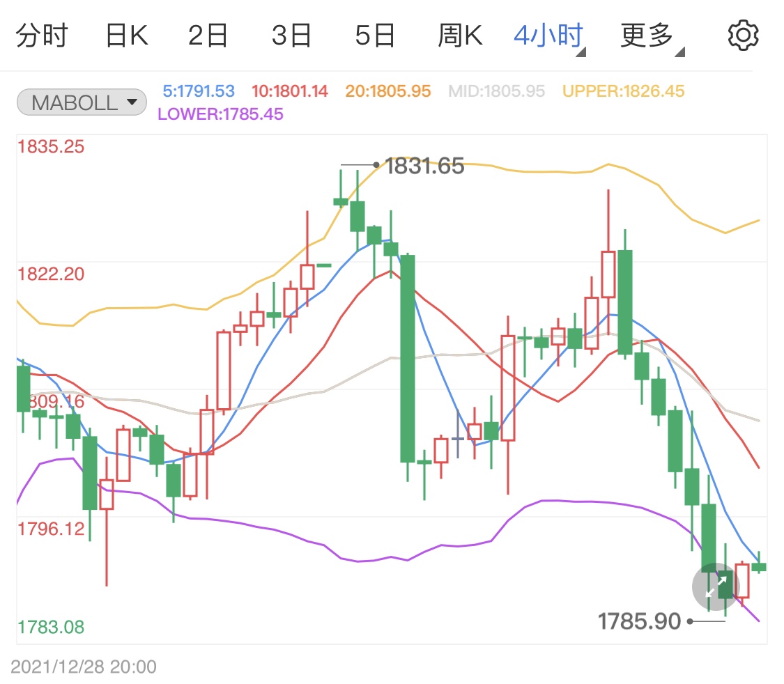This screenshot has width=784, height=684.
Task: Click the LOWER:1785.45 band value
Action: pos(220,114)
